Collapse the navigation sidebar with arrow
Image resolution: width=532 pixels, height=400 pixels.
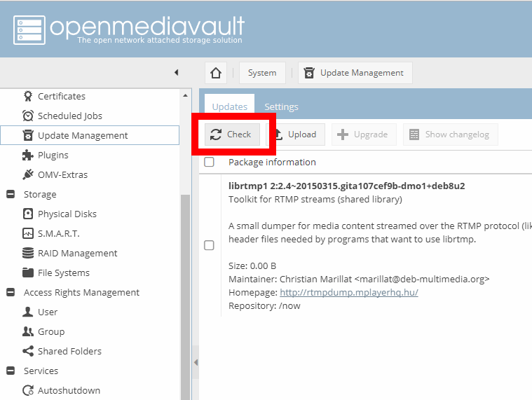[x=176, y=72]
